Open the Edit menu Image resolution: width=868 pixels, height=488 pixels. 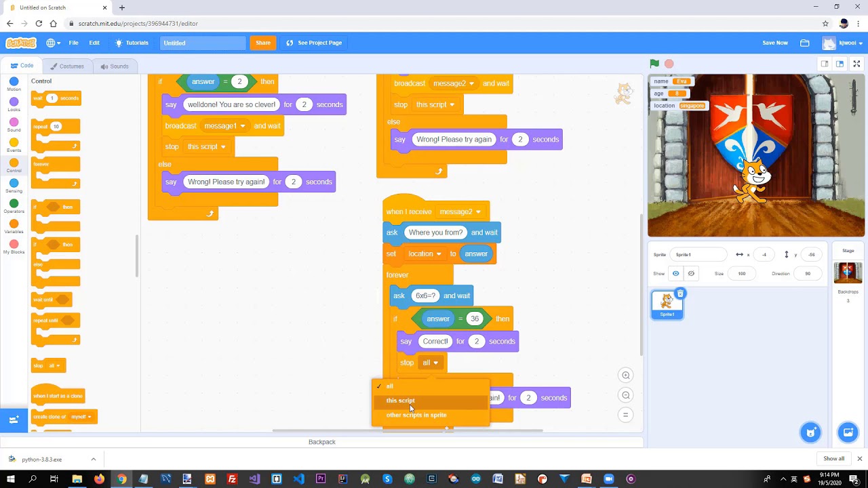click(94, 43)
